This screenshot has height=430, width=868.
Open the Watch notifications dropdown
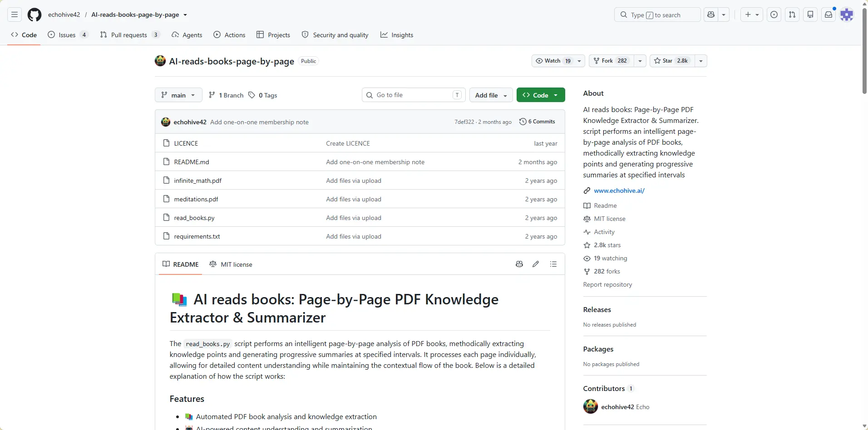[558, 61]
